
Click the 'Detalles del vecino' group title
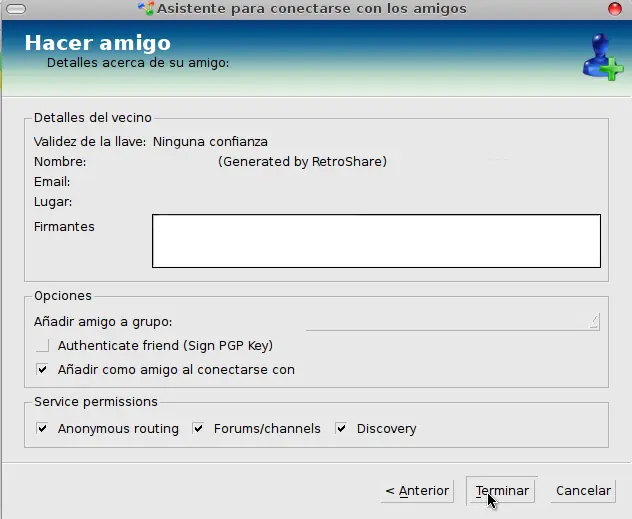click(93, 118)
